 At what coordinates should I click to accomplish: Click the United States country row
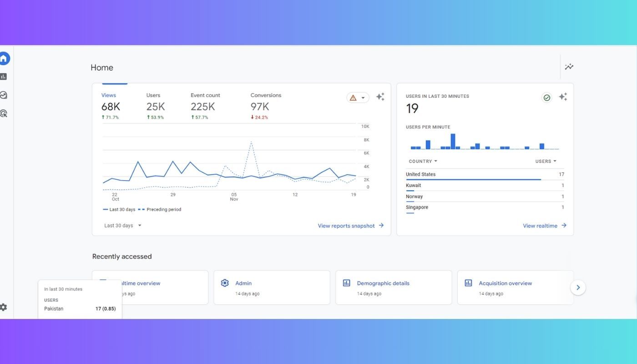pos(485,175)
